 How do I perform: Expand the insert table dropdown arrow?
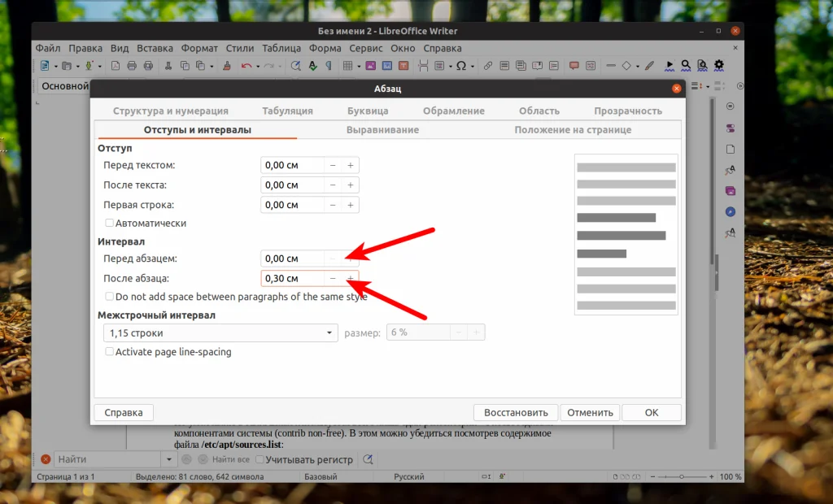click(360, 65)
